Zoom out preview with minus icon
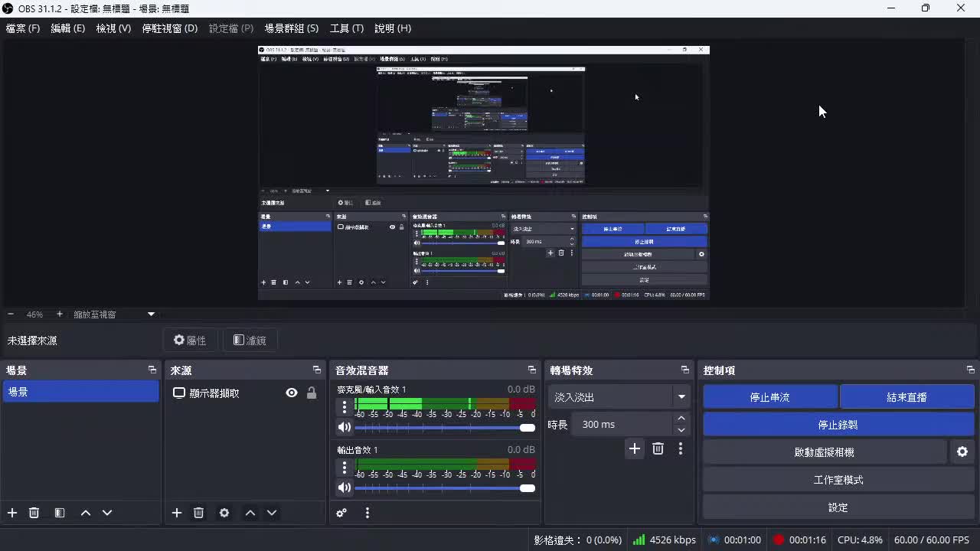 [11, 314]
